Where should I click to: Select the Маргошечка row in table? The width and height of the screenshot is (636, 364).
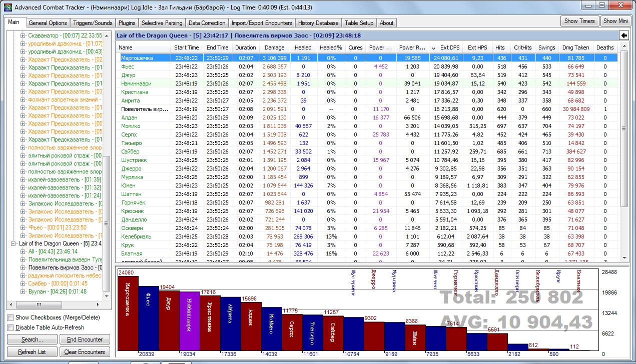[x=368, y=58]
